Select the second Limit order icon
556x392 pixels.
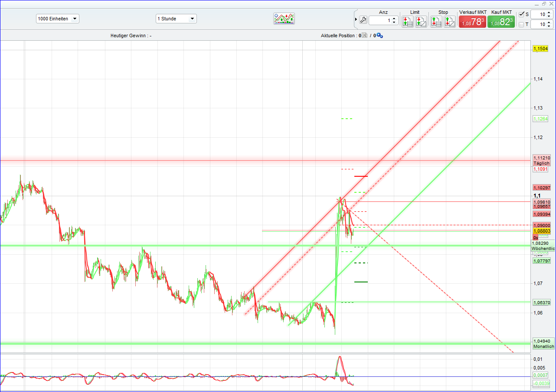point(421,21)
